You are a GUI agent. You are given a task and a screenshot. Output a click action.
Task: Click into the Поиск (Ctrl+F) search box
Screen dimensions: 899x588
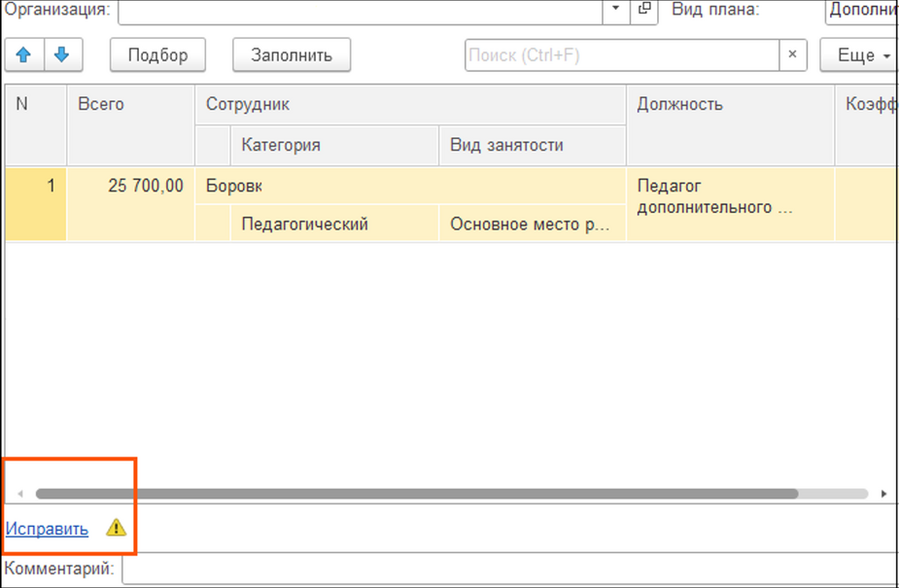[622, 55]
